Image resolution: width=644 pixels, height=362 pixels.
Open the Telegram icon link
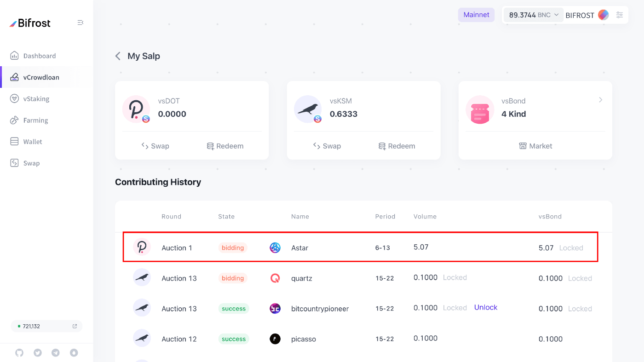[x=56, y=353]
